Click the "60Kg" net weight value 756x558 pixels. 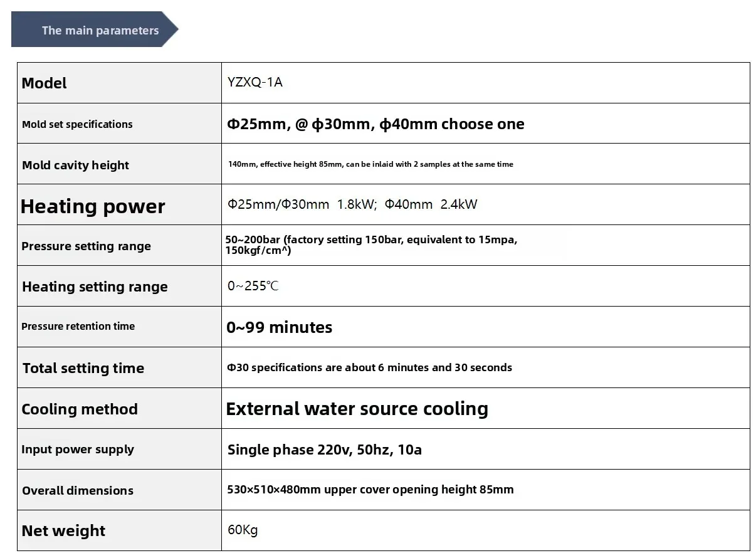(243, 530)
